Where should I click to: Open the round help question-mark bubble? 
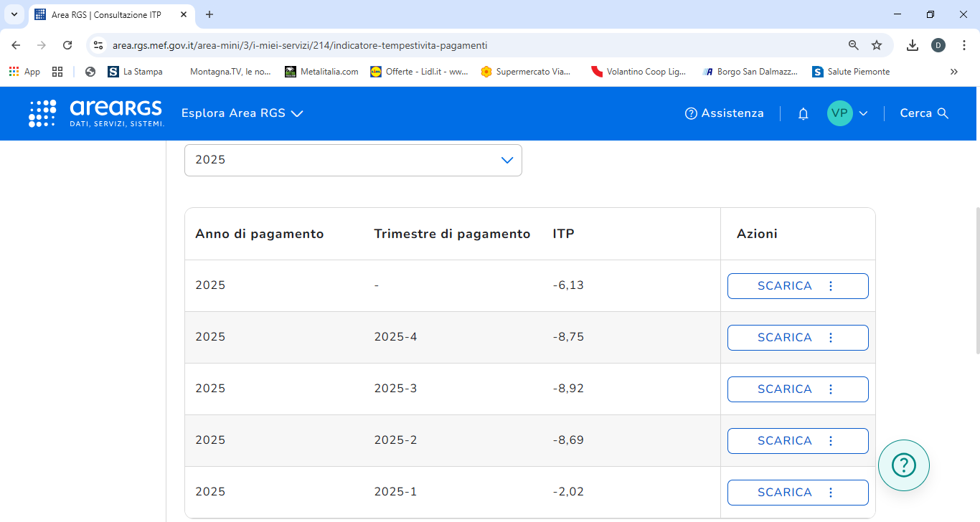coord(903,465)
